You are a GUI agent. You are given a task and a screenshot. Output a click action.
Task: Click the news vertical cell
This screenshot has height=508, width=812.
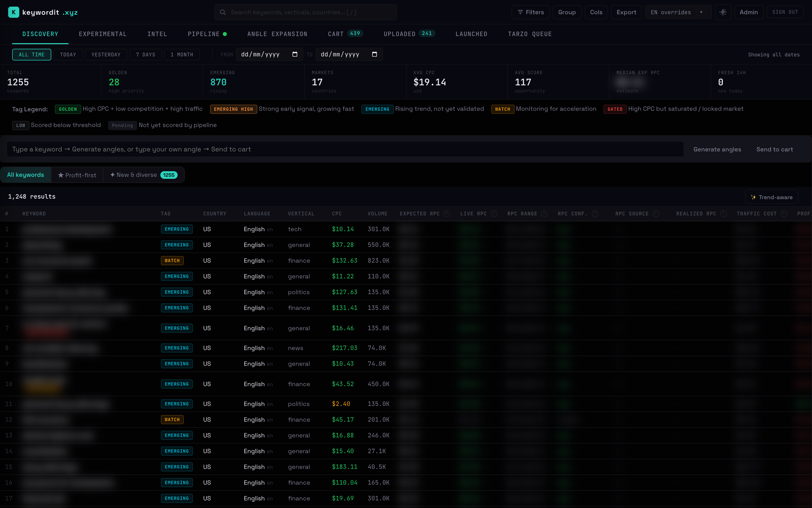point(295,348)
